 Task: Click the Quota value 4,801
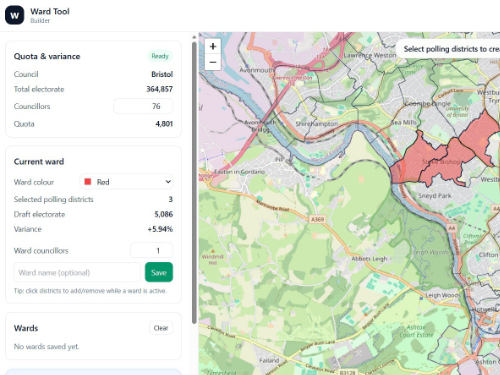click(164, 124)
